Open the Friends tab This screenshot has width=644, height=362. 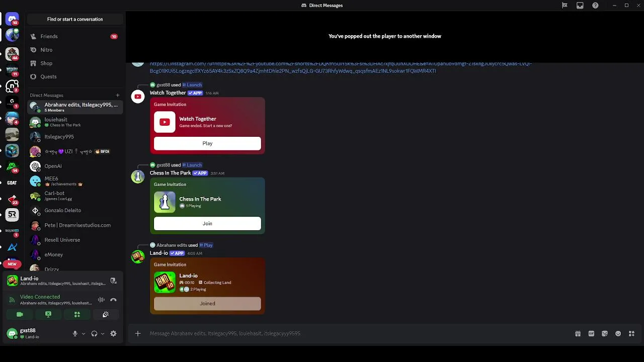tap(75, 36)
